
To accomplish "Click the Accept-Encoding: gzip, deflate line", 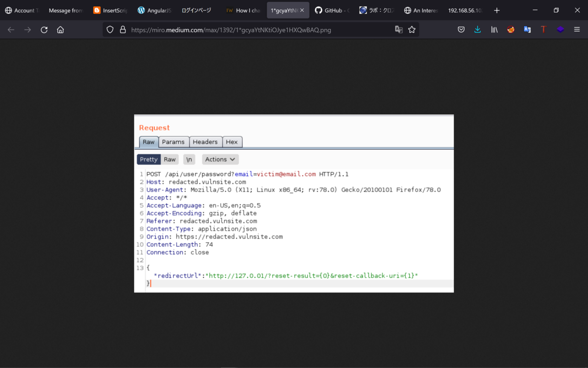I will point(201,213).
